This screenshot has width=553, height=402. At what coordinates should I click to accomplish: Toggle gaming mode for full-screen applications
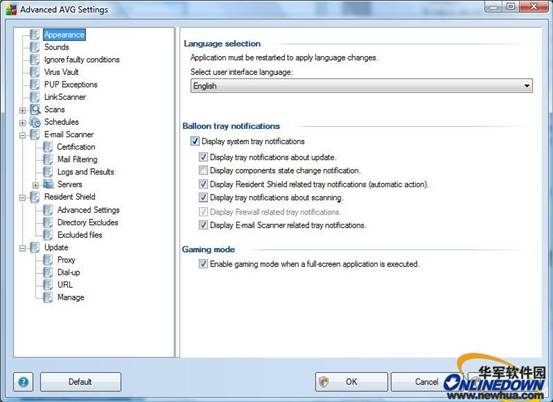coord(203,264)
